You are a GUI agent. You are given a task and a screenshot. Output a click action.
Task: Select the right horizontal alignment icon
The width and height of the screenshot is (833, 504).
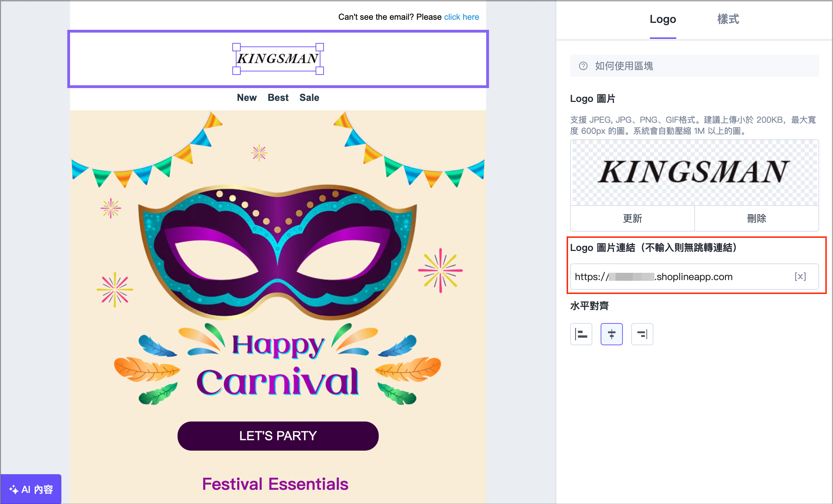click(642, 334)
